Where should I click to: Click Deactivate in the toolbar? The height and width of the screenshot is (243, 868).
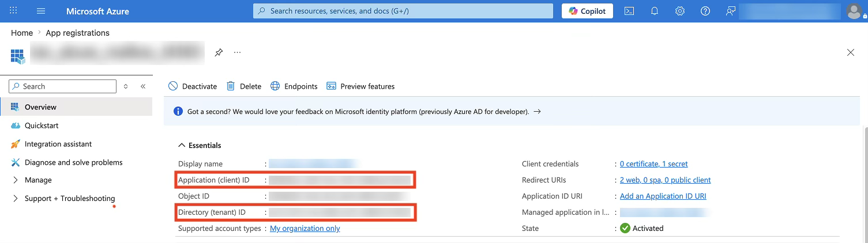pyautogui.click(x=193, y=86)
